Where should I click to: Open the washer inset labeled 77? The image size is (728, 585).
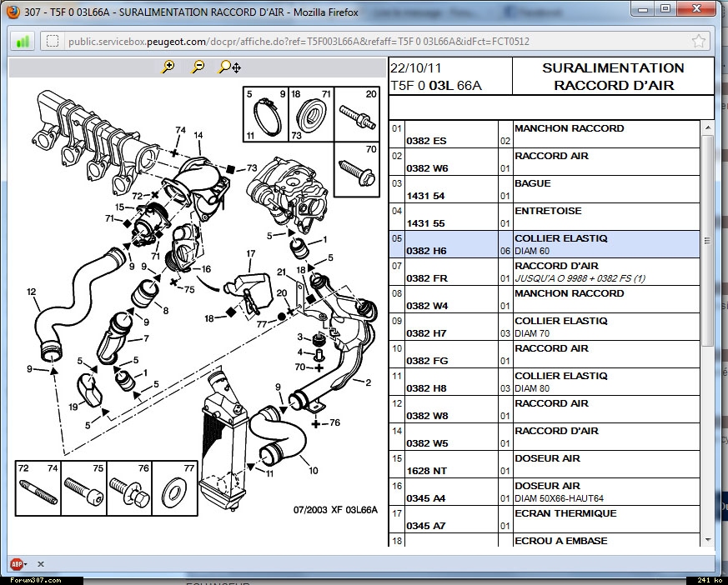[x=174, y=488]
